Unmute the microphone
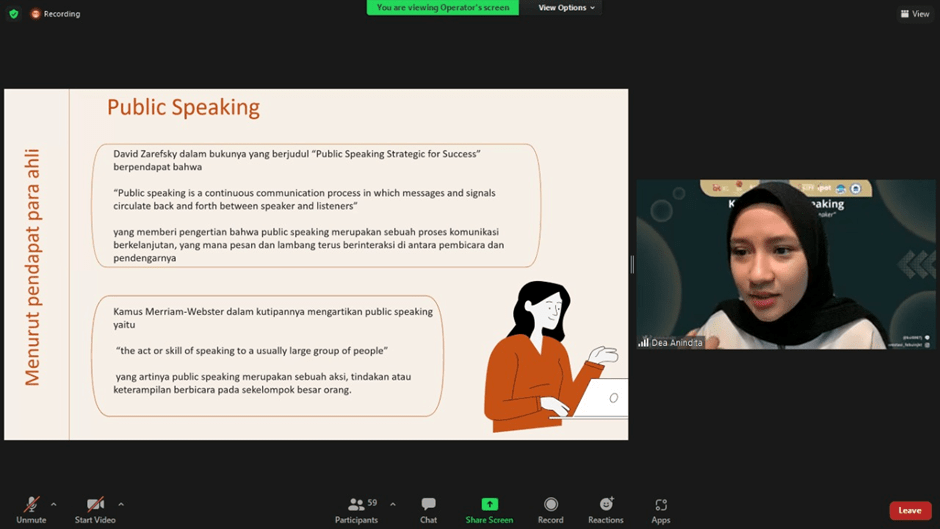940x529 pixels. [x=31, y=510]
